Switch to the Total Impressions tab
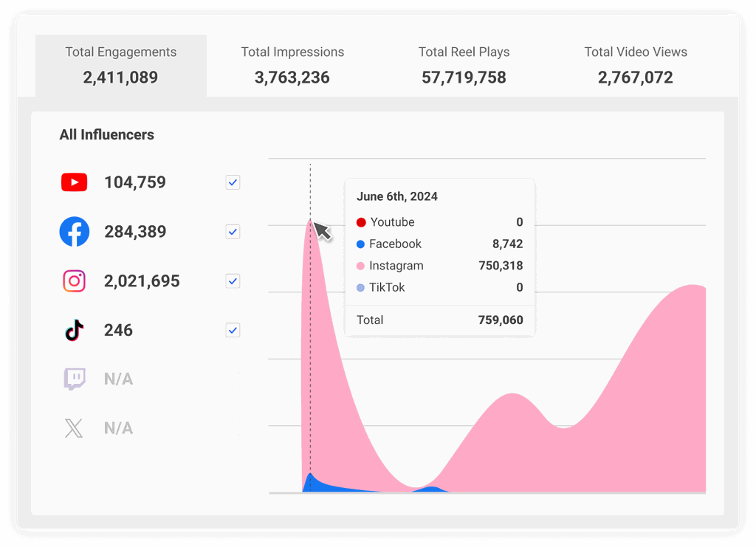 [x=292, y=65]
